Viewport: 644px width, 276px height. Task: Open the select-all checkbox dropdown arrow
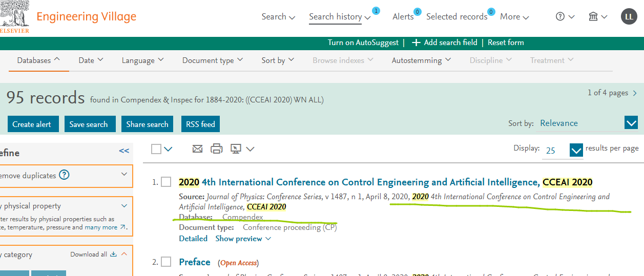pyautogui.click(x=168, y=149)
